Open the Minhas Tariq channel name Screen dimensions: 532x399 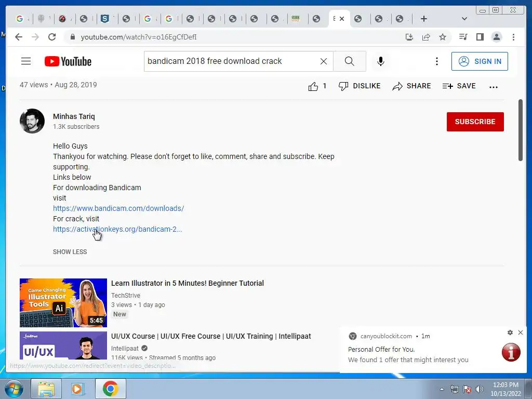74,116
